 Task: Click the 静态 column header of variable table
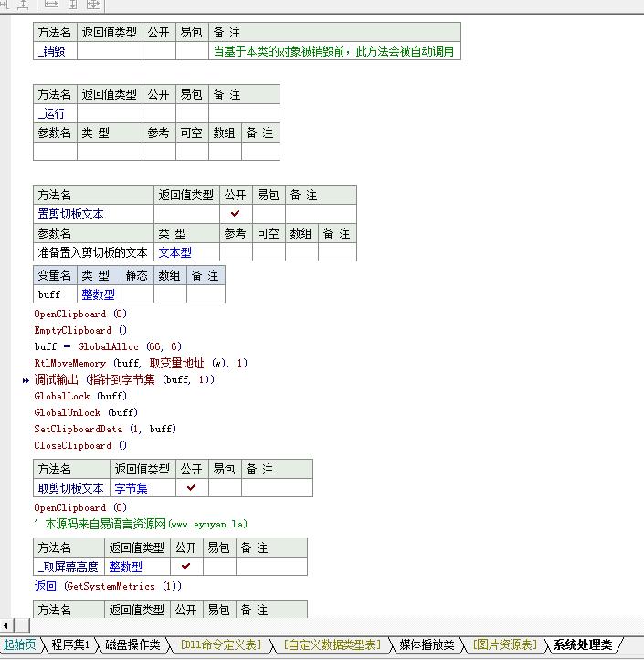click(x=137, y=275)
